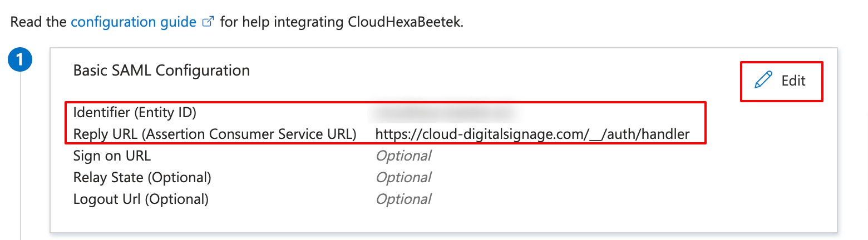
Task: Click the Identifier (Entity ID) label
Action: [135, 113]
